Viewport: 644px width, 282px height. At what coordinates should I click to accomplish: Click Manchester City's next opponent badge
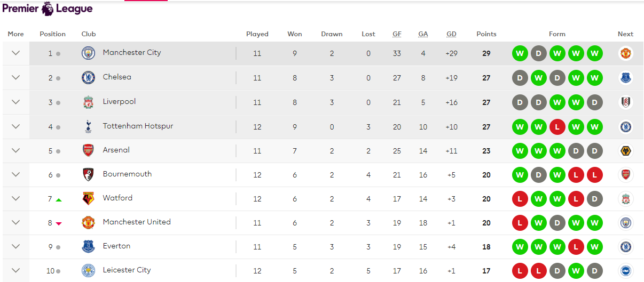tap(625, 53)
